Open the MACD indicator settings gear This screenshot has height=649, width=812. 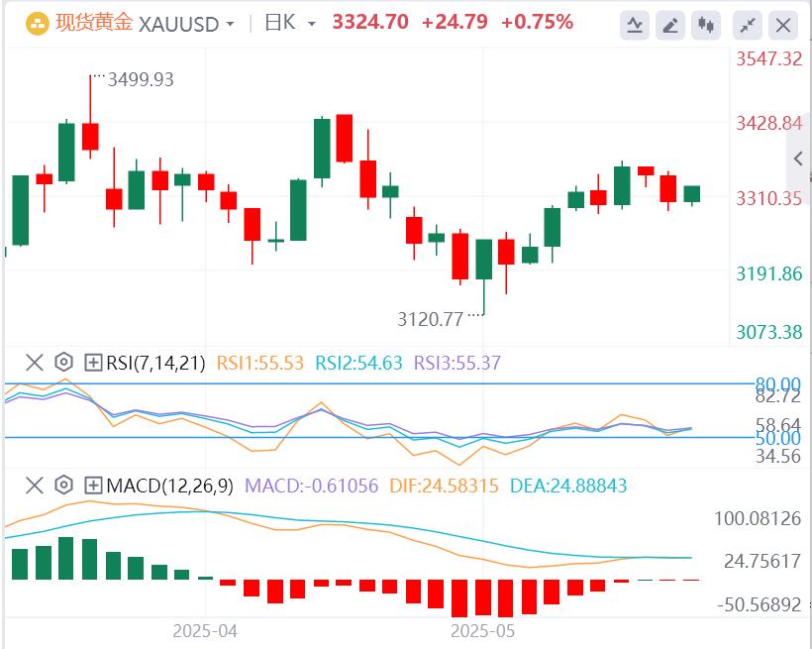[x=61, y=487]
